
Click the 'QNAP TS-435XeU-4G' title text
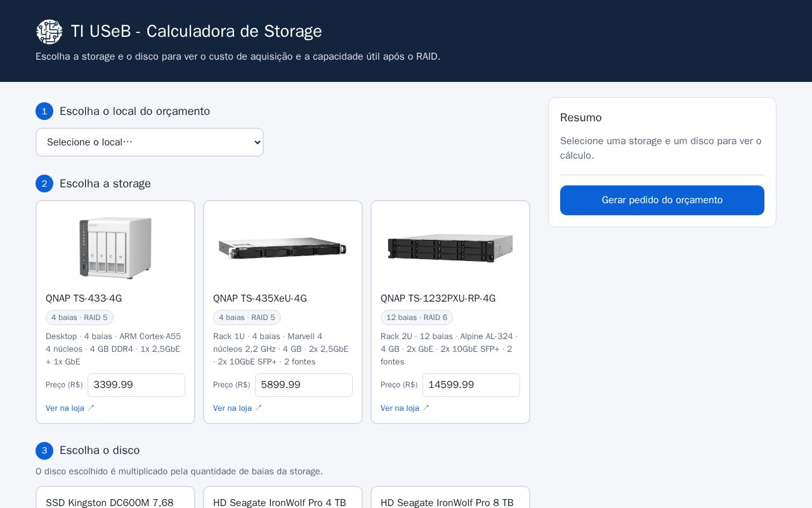(x=260, y=298)
